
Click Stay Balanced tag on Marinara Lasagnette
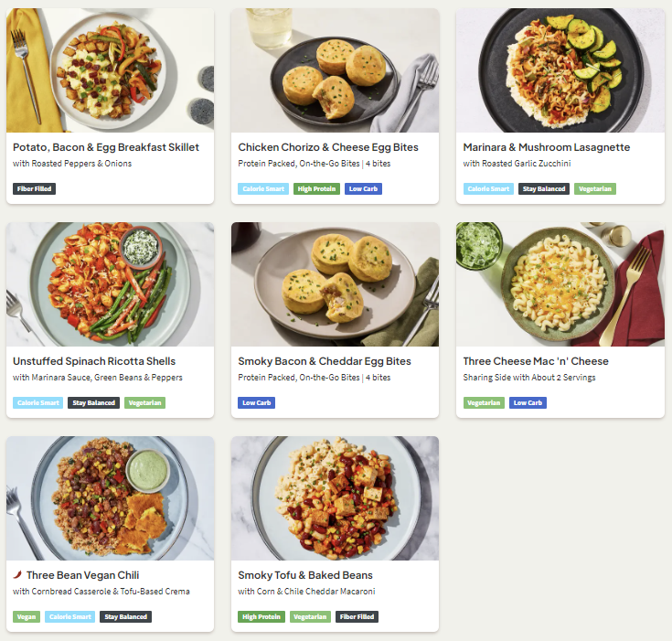coord(544,189)
